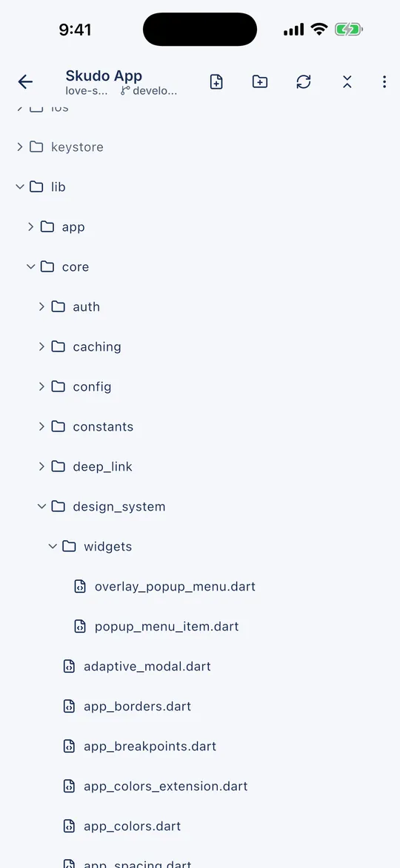Collapse the widgets folder
Image resolution: width=400 pixels, height=868 pixels.
[92, 546]
